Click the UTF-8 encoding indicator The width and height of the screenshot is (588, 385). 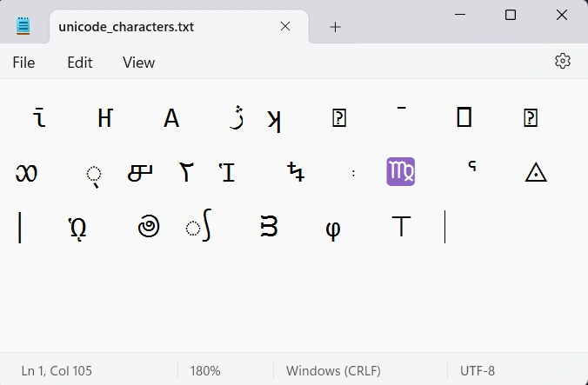(x=477, y=371)
